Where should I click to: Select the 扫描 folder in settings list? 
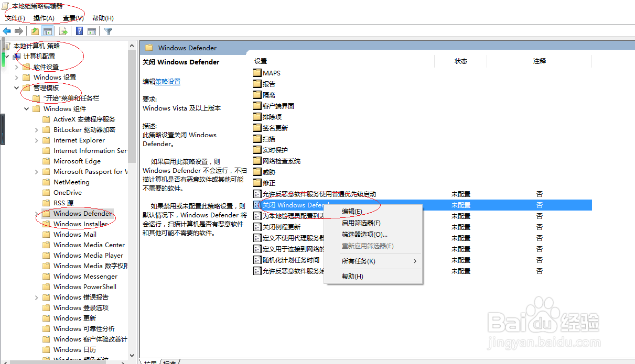pyautogui.click(x=264, y=139)
